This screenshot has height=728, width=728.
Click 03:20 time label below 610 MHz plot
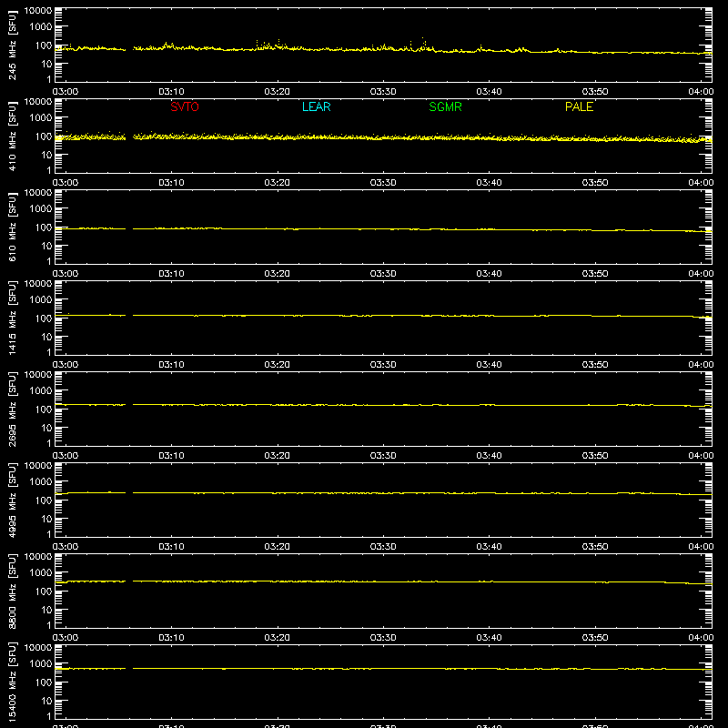pos(278,274)
